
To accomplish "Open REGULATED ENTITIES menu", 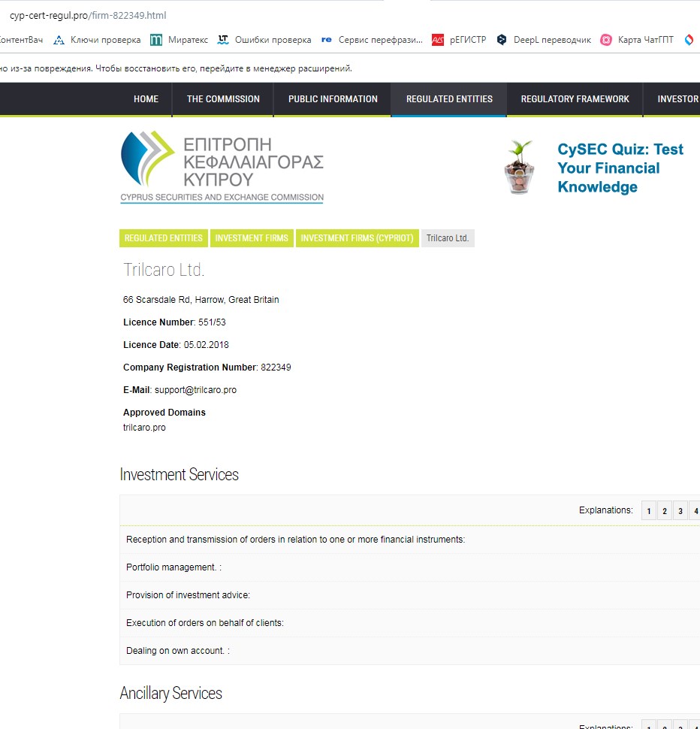I will 449,99.
